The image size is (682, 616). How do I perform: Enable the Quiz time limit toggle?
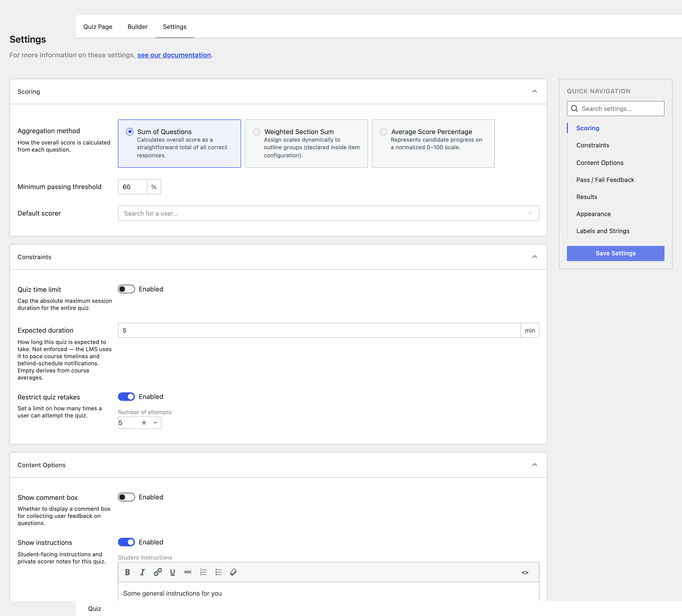(126, 289)
